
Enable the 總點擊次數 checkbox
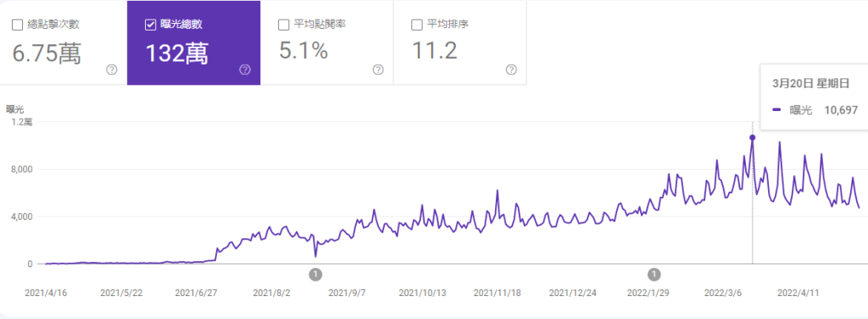click(x=17, y=25)
